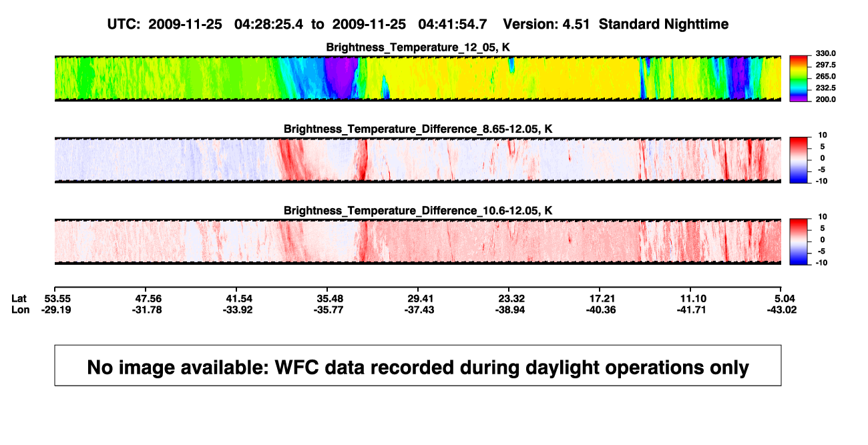
Task: Click the '-10' label on 8.65-12.05 colorbar
Action: point(822,181)
